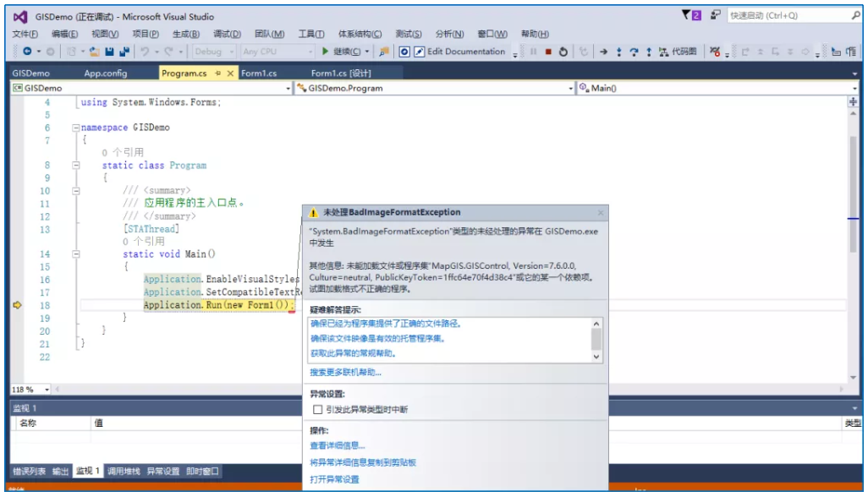The height and width of the screenshot is (497, 868).
Task: Open the 工具(T) menu
Action: [311, 34]
